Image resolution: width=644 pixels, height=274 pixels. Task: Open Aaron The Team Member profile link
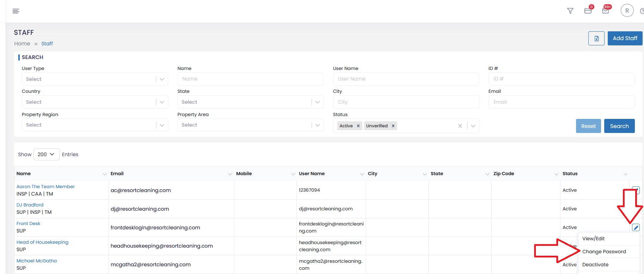click(x=45, y=186)
